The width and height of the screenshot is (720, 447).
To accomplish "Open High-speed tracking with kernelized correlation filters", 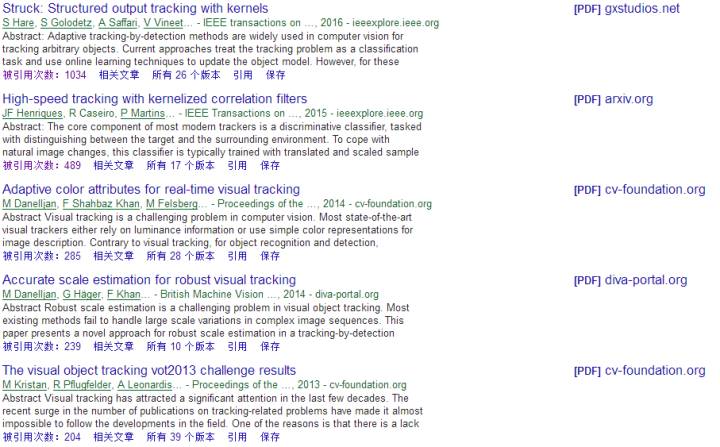I will tap(155, 99).
